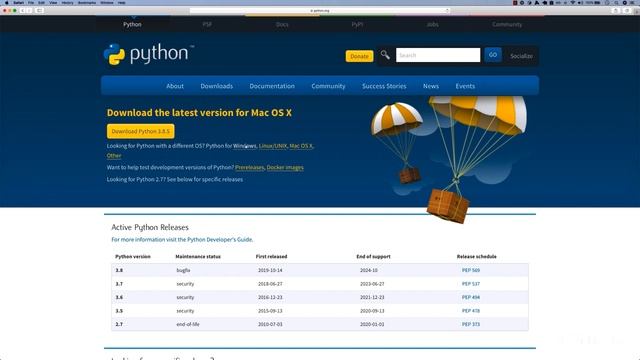Click the GO search button

click(x=493, y=55)
